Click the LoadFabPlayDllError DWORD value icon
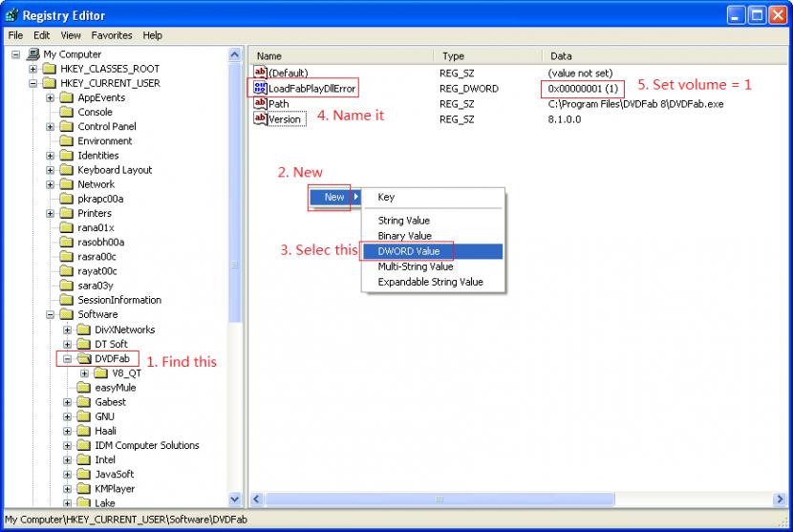The image size is (793, 532). [261, 88]
